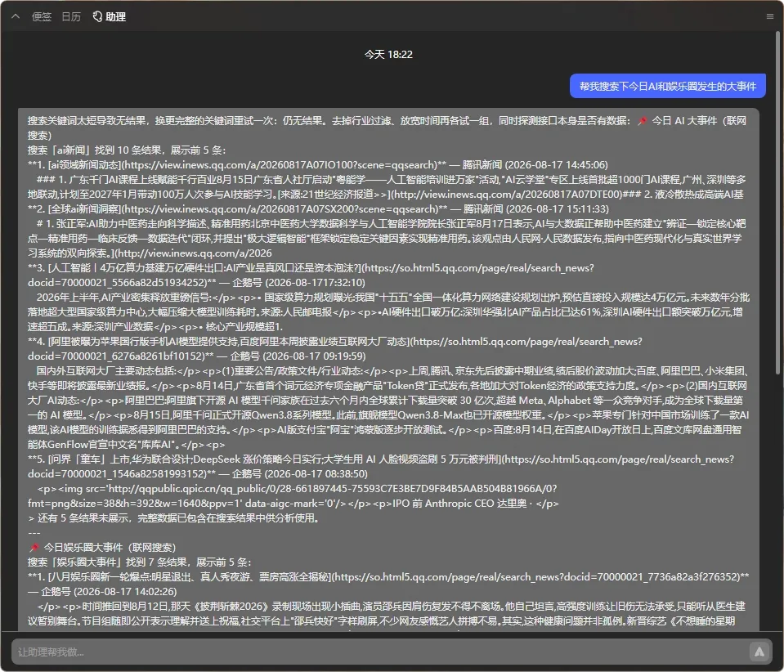
Task: Open the 八月娱乐圈新一轮爆点 article link
Action: pos(394,577)
